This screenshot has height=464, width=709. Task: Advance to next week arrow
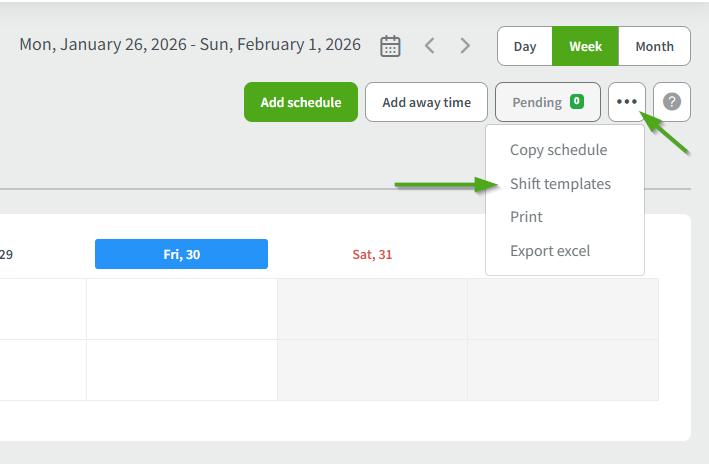click(x=465, y=46)
